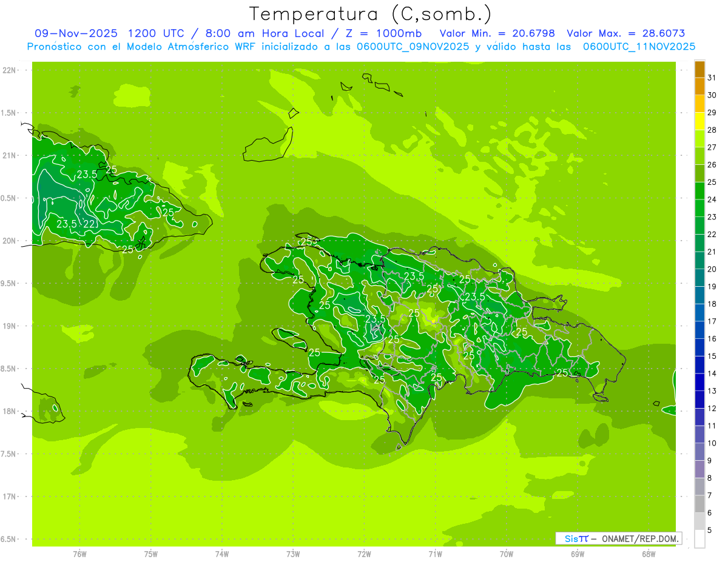Click the "10" color scale label
The height and width of the screenshot is (562, 728).
coord(712,443)
